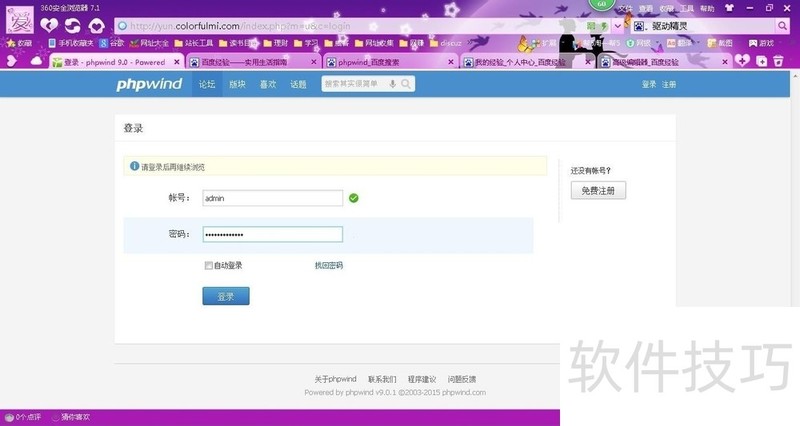
Task: Focus the 密码 password field
Action: (x=272, y=234)
